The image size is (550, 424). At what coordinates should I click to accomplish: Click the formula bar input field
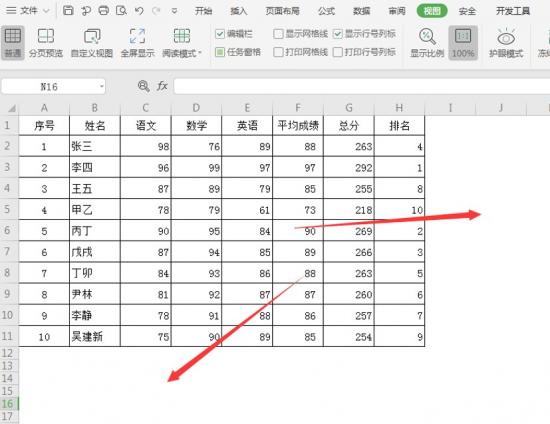coord(362,86)
